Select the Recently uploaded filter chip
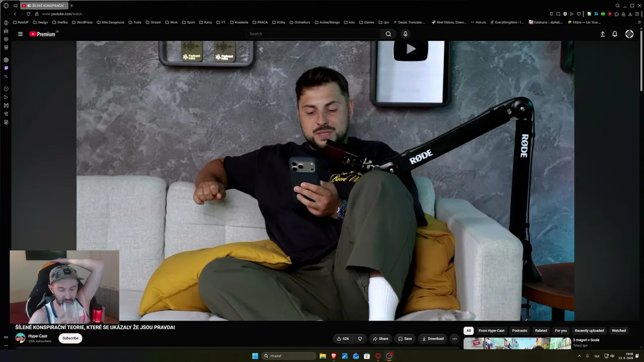Viewport: 644px width, 362px height. tap(589, 331)
